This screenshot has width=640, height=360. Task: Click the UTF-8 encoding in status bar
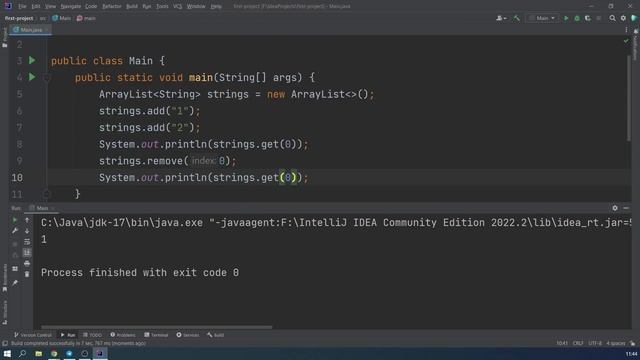tap(595, 343)
